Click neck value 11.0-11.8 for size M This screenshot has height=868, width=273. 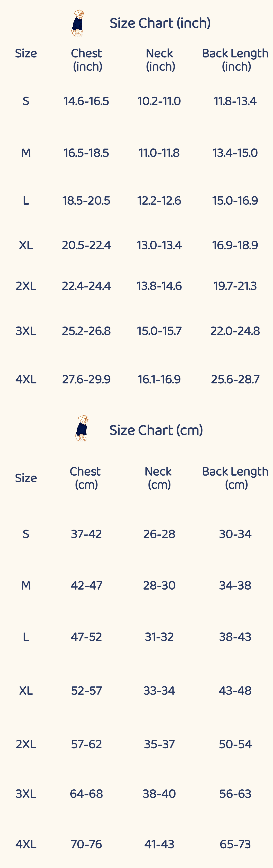159,153
